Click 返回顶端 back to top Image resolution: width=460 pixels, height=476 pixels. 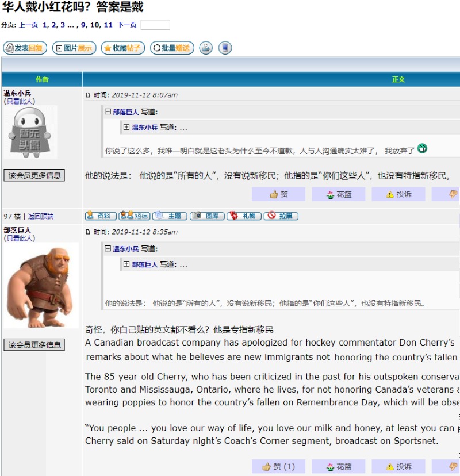[41, 217]
